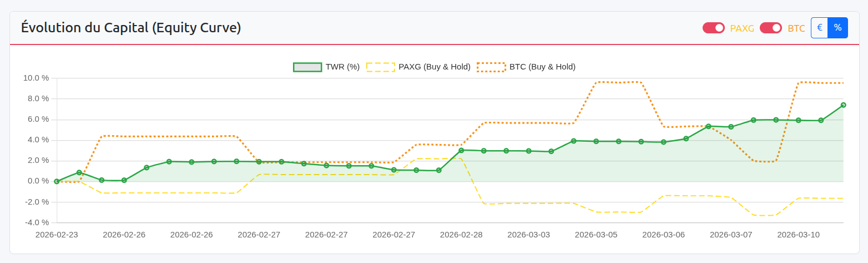Click the 2026-02-23 x-axis date label
The height and width of the screenshot is (263, 868).
click(57, 235)
